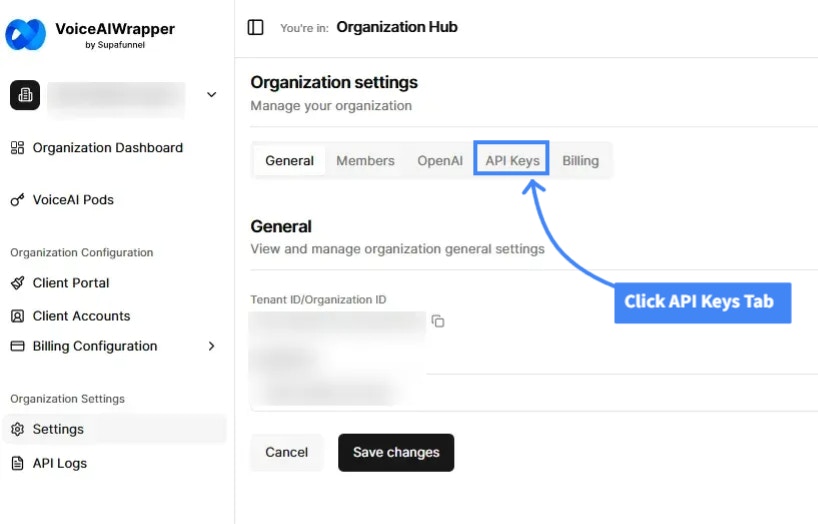Click the Organization Dashboard grid icon

point(17,148)
